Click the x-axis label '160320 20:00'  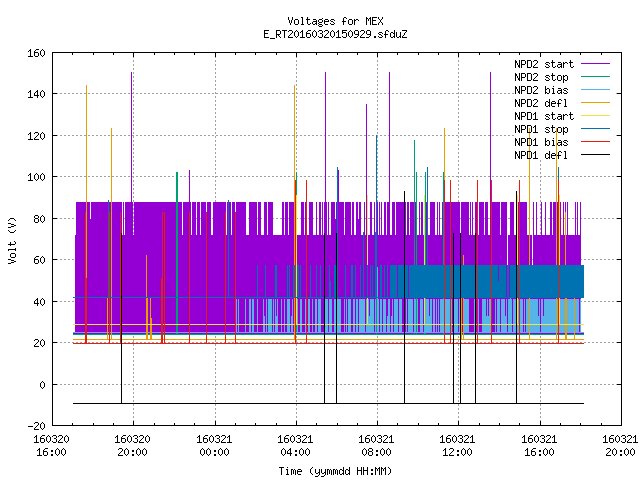(x=133, y=446)
